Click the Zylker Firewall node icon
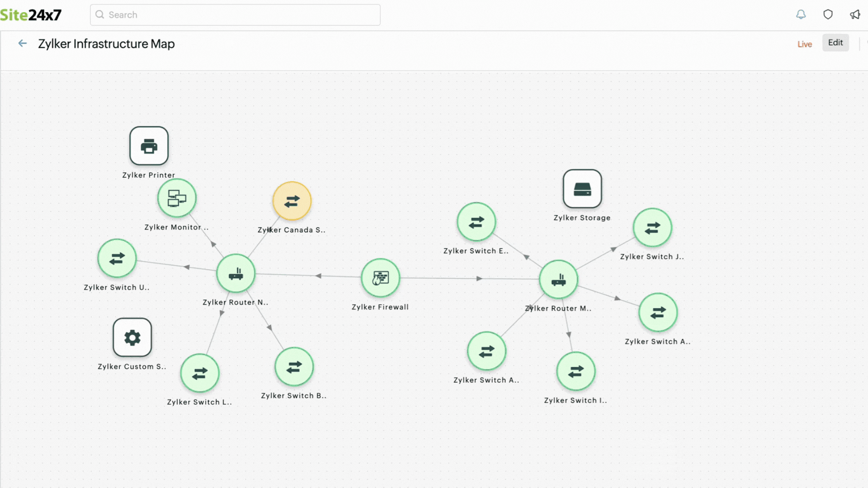Screen dimensions: 868x488 [x=379, y=278]
